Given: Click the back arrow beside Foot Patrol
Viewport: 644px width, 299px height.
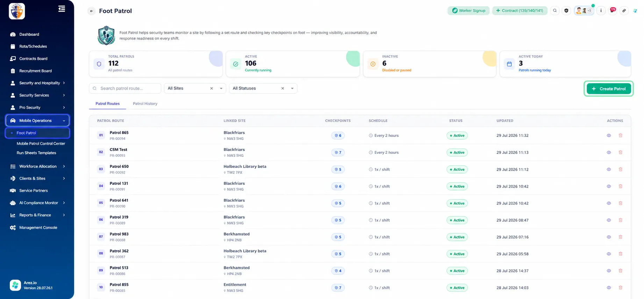Looking at the screenshot, I should (x=92, y=11).
